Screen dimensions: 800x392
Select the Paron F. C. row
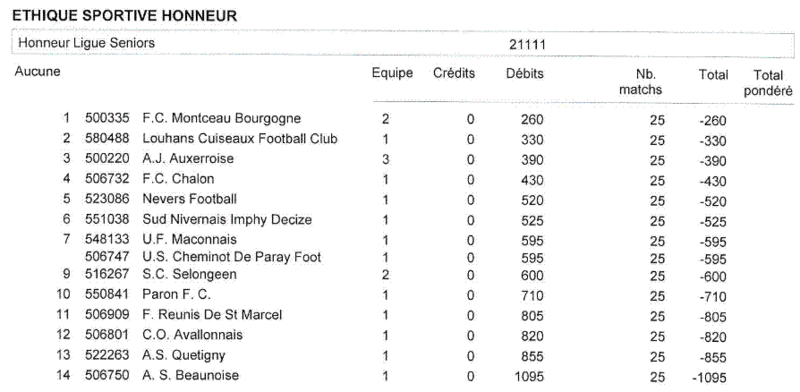click(x=394, y=296)
